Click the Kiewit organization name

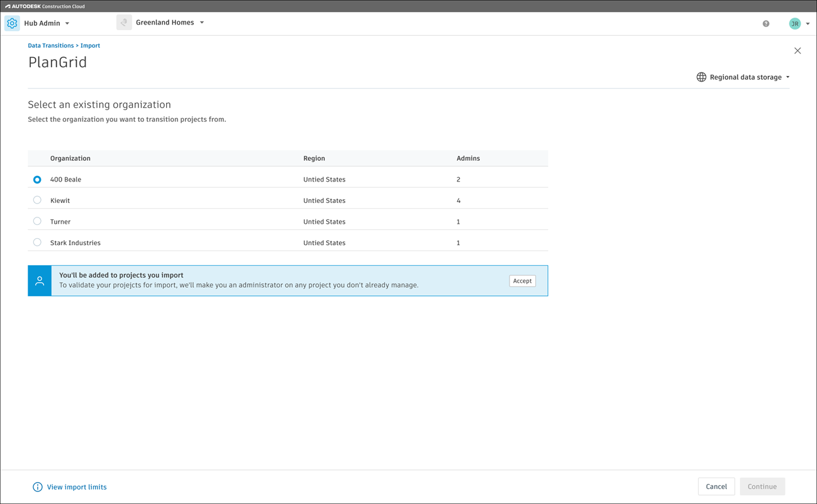[60, 200]
